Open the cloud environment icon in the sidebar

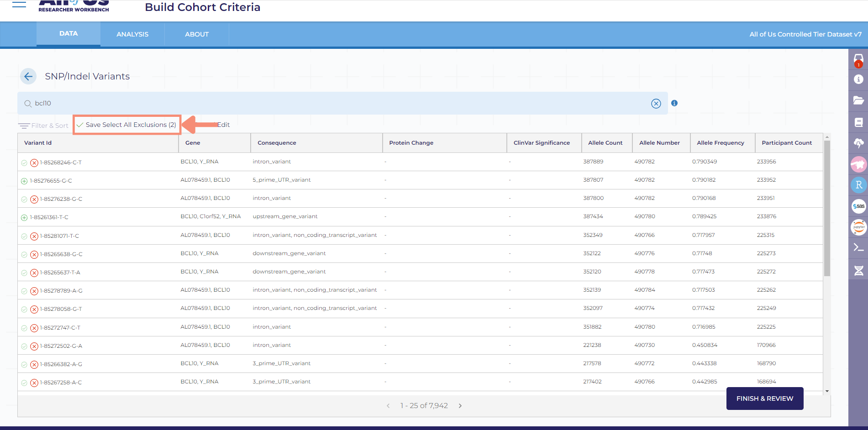click(858, 143)
